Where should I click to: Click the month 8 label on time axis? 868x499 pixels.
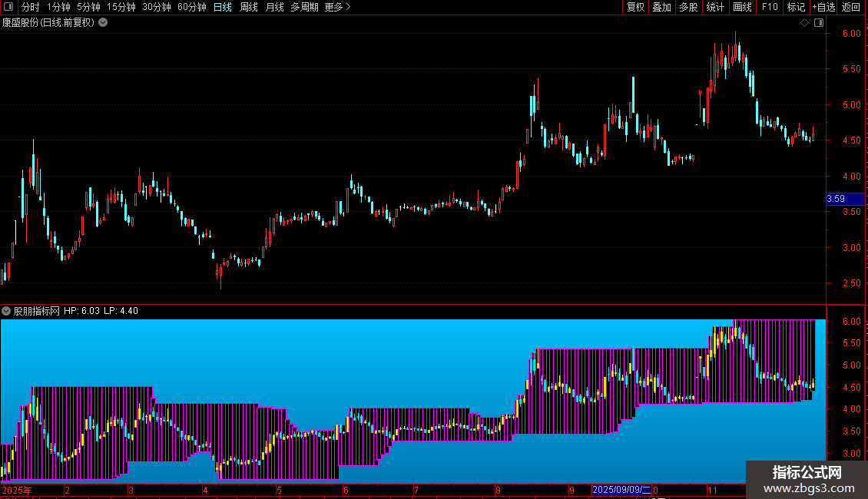(x=499, y=490)
